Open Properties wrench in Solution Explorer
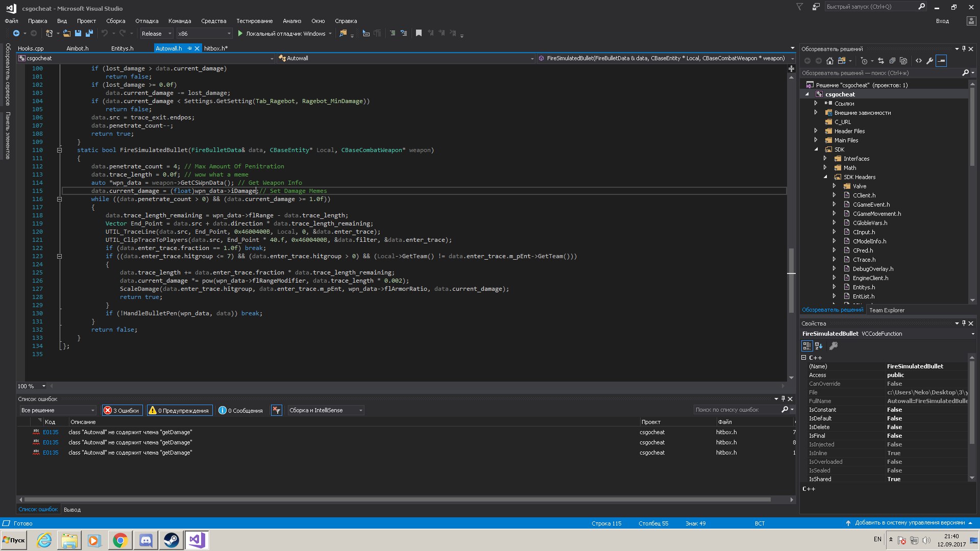This screenshot has height=551, width=980. pyautogui.click(x=930, y=61)
